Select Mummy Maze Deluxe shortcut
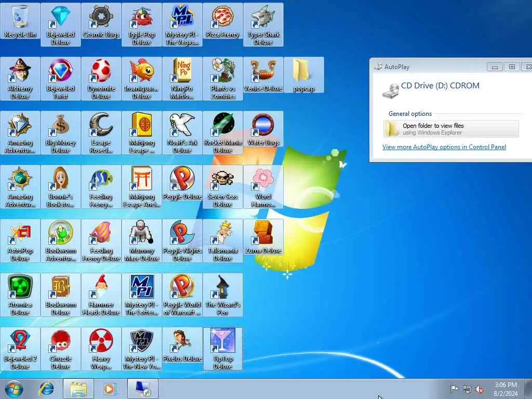Image resolution: width=532 pixels, height=399 pixels. pyautogui.click(x=142, y=241)
